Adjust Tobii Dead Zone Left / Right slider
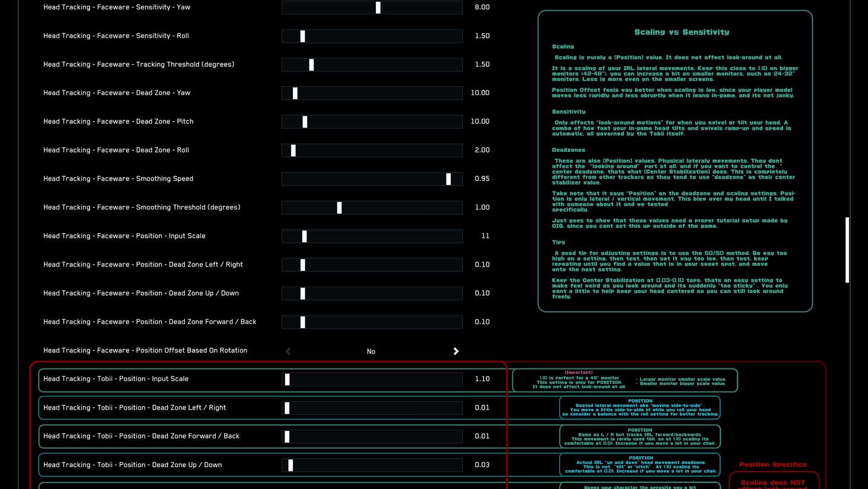Screen dimensions: 868x489 (286, 408)
